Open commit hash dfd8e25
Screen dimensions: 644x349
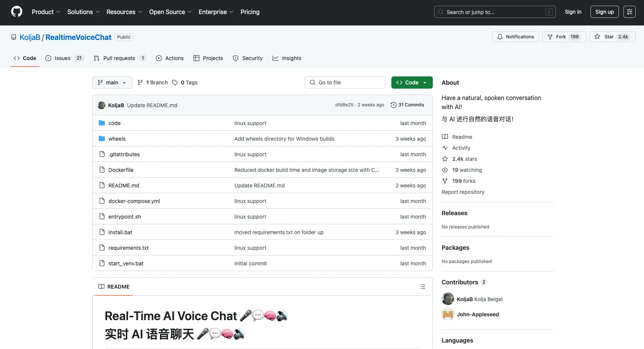[344, 105]
